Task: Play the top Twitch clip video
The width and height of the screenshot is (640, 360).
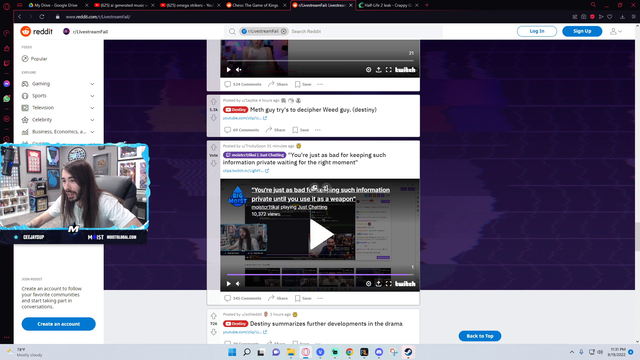Action: pyautogui.click(x=229, y=70)
